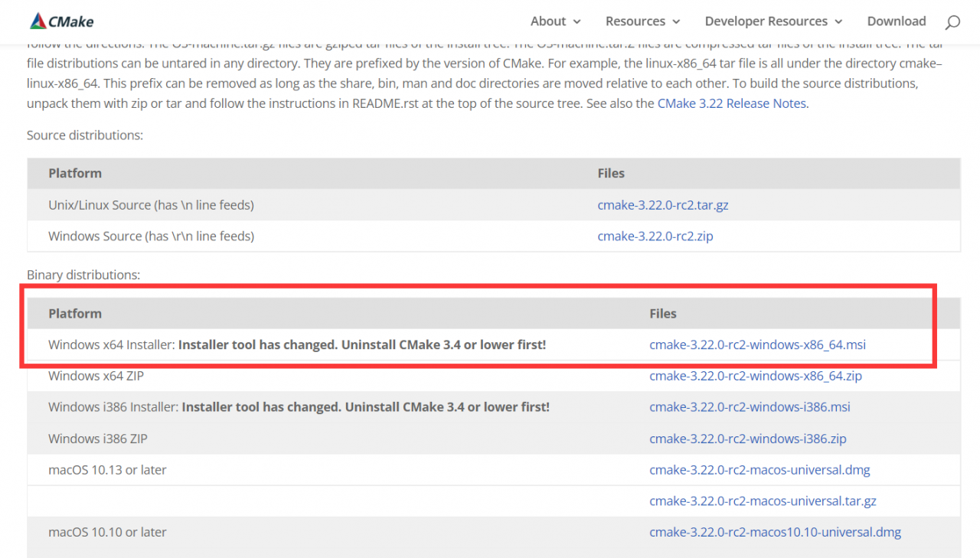Click the CMake logo
Screen dimensions: 980x558
[x=62, y=21]
